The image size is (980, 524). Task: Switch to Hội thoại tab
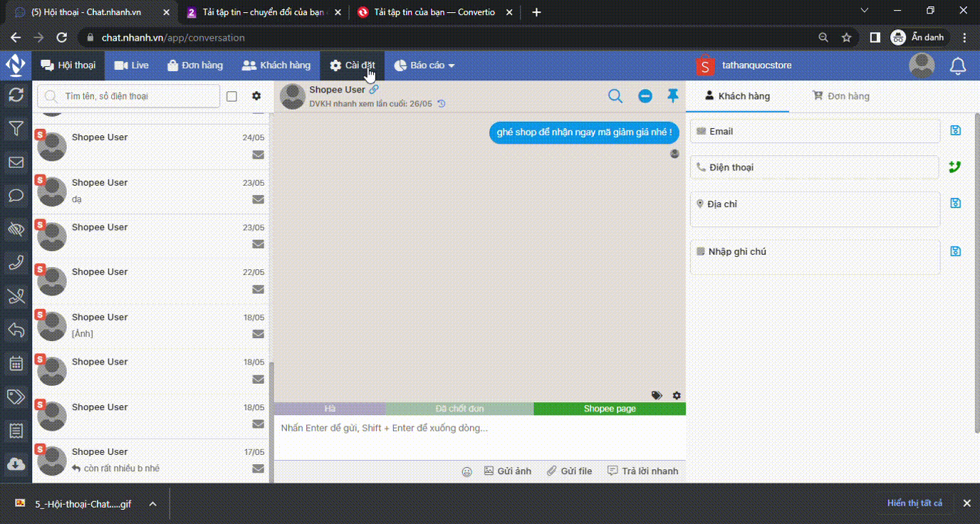68,65
